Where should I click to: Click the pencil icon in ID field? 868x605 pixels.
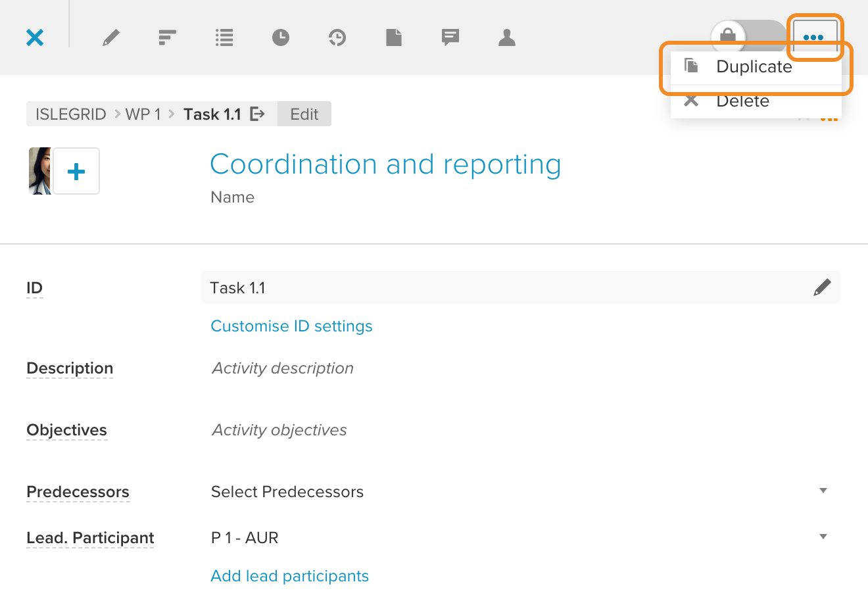pos(822,287)
